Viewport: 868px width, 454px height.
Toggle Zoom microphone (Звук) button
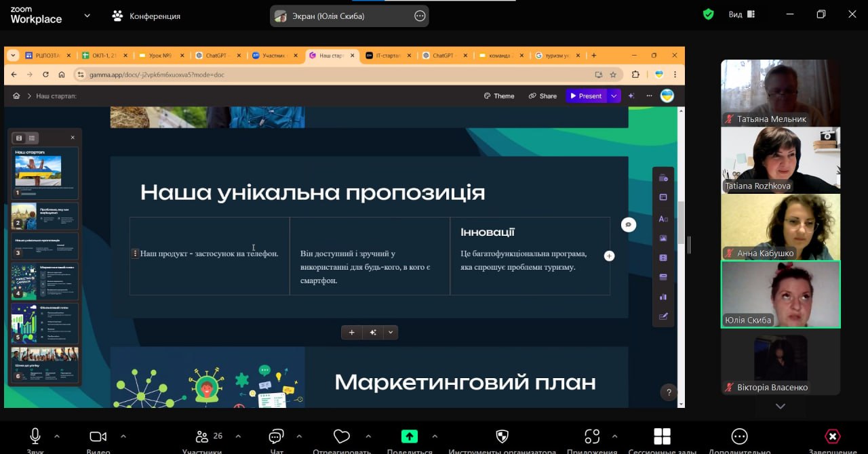pos(35,440)
